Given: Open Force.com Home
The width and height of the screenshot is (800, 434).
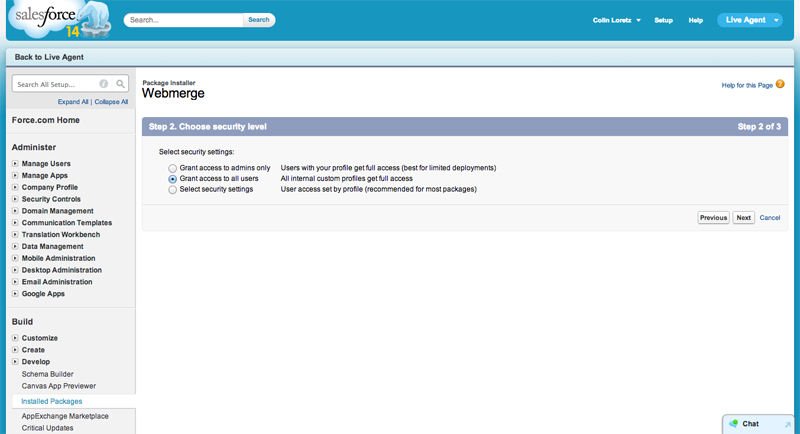Looking at the screenshot, I should click(x=45, y=120).
